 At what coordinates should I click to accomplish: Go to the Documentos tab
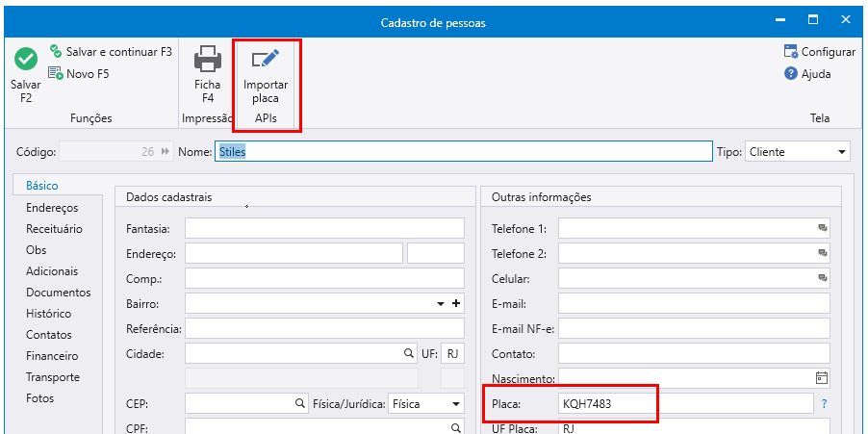coord(58,293)
